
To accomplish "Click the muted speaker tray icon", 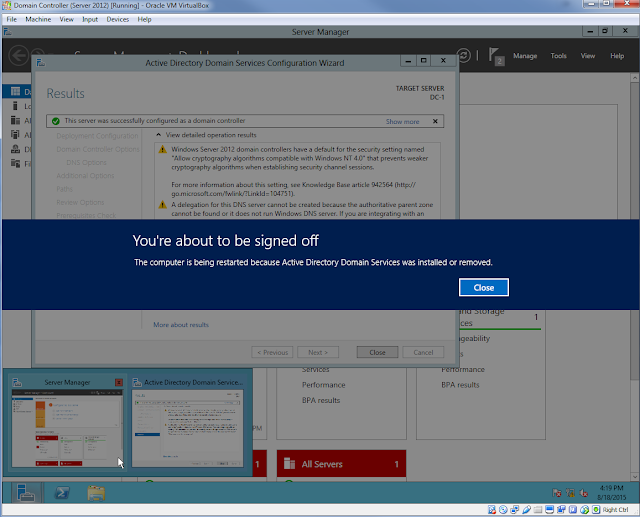I will tap(584, 493).
